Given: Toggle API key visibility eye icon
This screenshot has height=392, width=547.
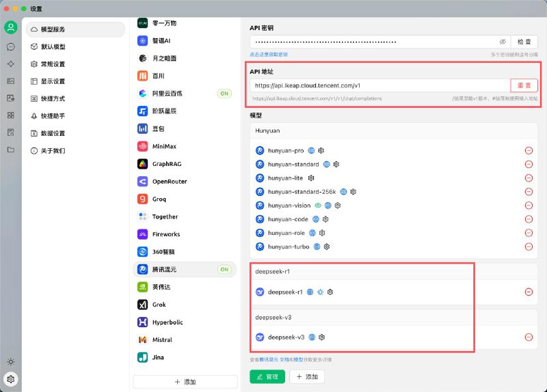Looking at the screenshot, I should pyautogui.click(x=503, y=42).
